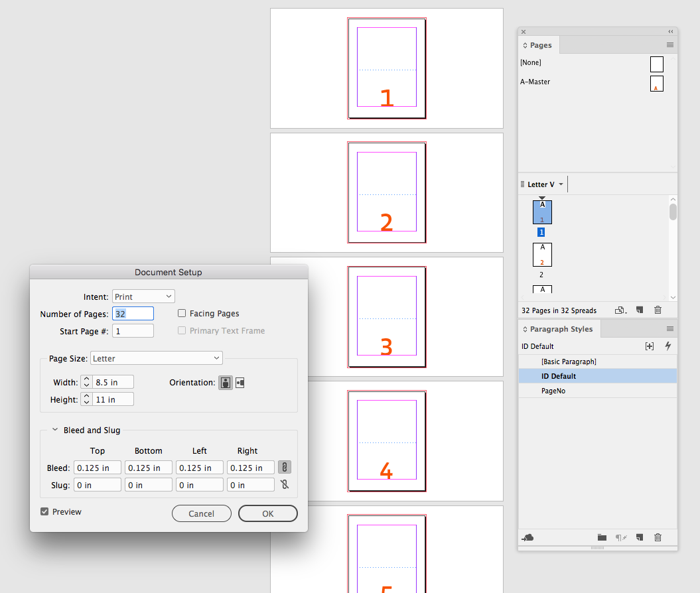The height and width of the screenshot is (593, 700).
Task: Select the page 2 thumbnail
Action: click(542, 254)
